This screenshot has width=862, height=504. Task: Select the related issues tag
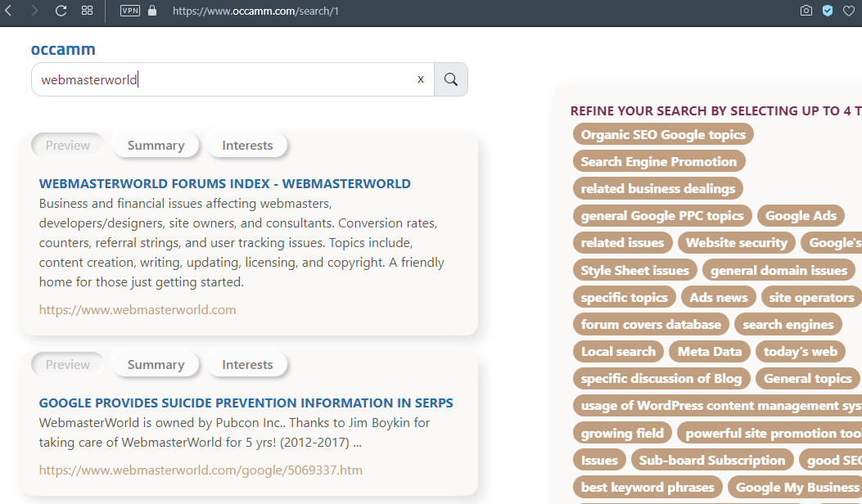point(622,242)
